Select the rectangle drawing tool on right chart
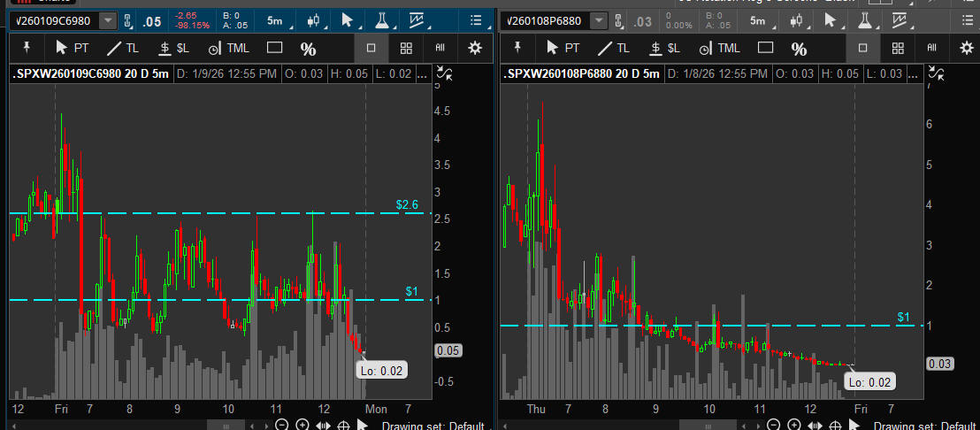The height and width of the screenshot is (430, 980). (765, 48)
